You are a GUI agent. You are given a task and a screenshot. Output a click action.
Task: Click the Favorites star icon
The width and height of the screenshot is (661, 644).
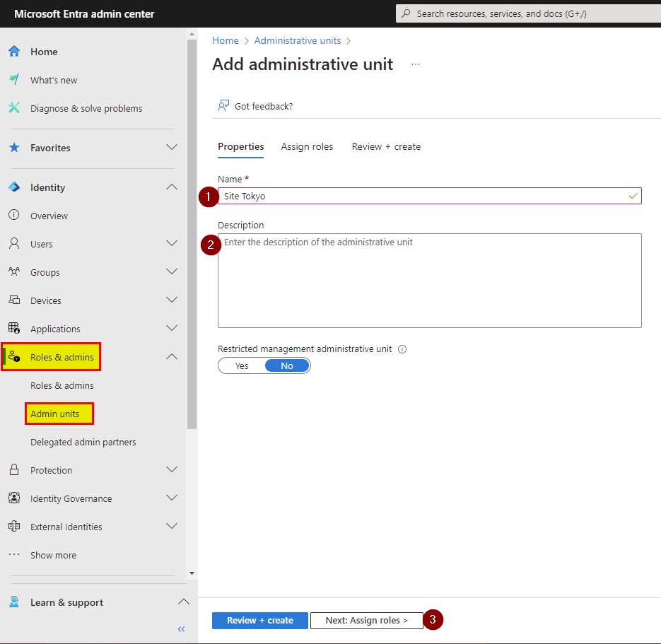(x=14, y=148)
